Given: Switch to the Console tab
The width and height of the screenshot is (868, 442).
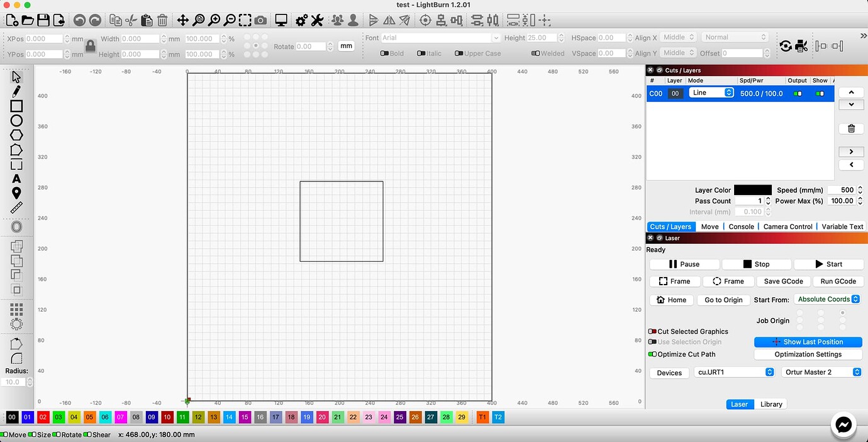Looking at the screenshot, I should coord(741,226).
